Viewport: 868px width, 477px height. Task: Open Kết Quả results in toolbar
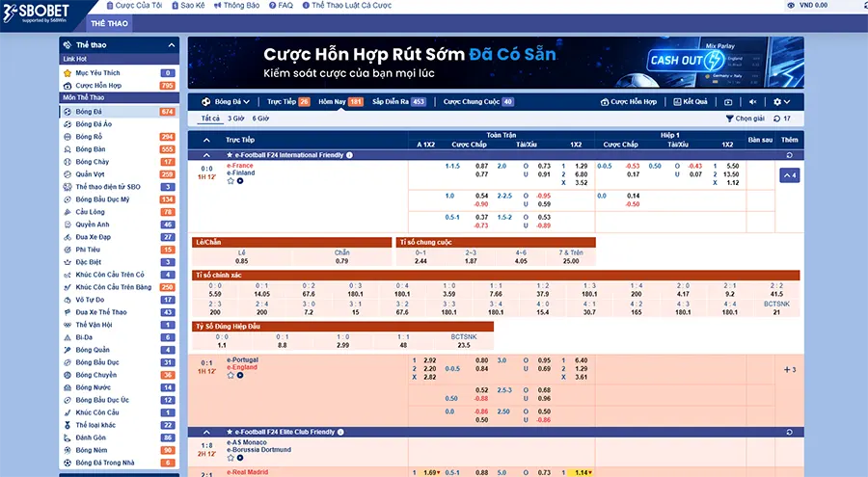(691, 102)
